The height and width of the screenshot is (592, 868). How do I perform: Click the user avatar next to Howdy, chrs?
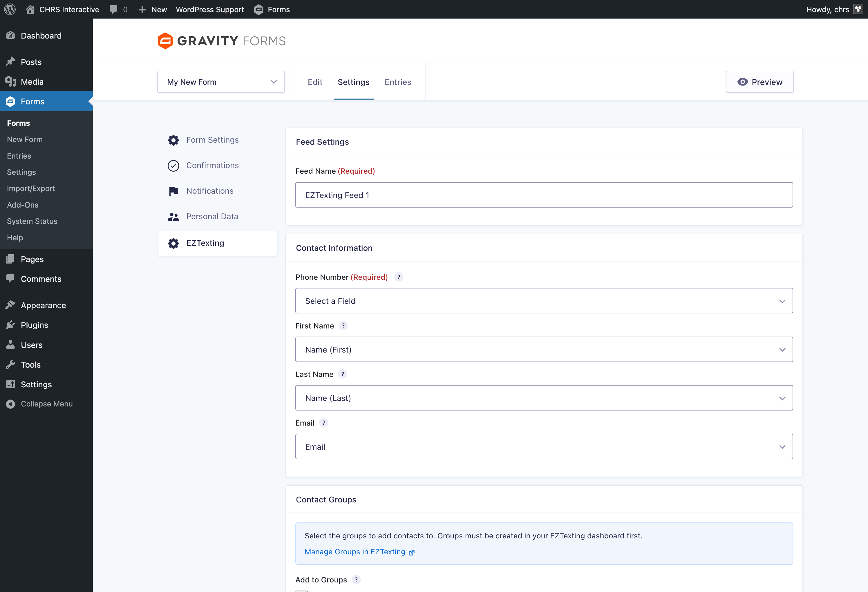[858, 9]
